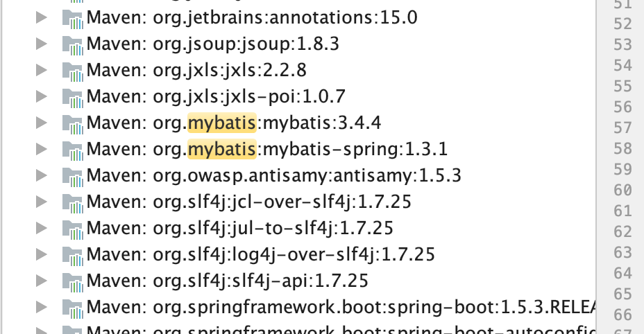Expand the org.jxls:jxls-poi:1.0.7 library node
Viewport: 644px width, 334px height.
point(42,96)
